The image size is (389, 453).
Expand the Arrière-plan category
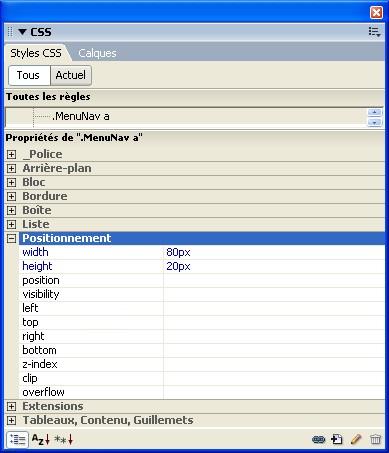pos(11,168)
